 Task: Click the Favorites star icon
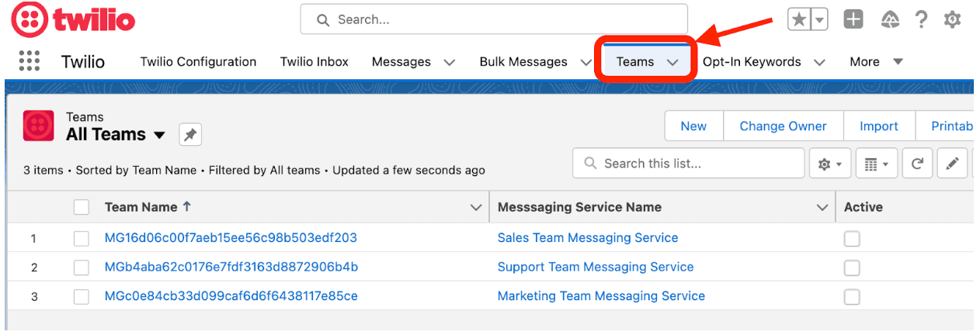(798, 20)
